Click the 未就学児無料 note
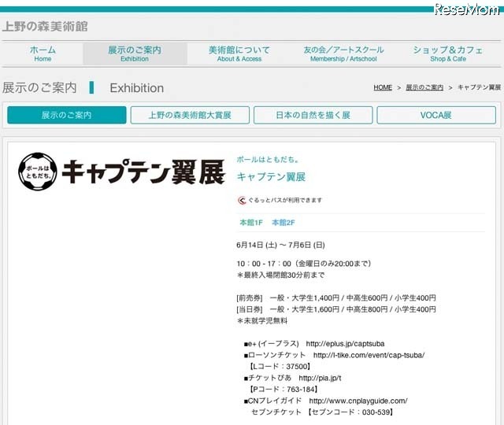 (262, 320)
